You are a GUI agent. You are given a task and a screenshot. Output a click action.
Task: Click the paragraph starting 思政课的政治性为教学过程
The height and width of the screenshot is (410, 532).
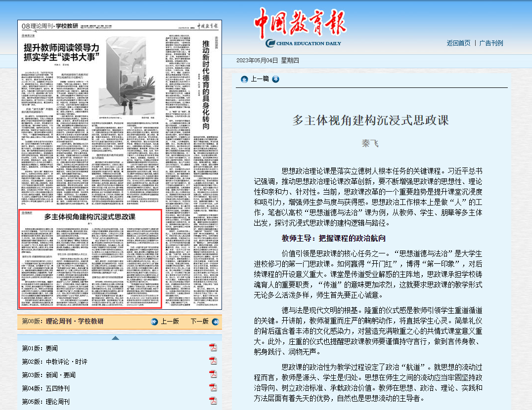coord(368,382)
